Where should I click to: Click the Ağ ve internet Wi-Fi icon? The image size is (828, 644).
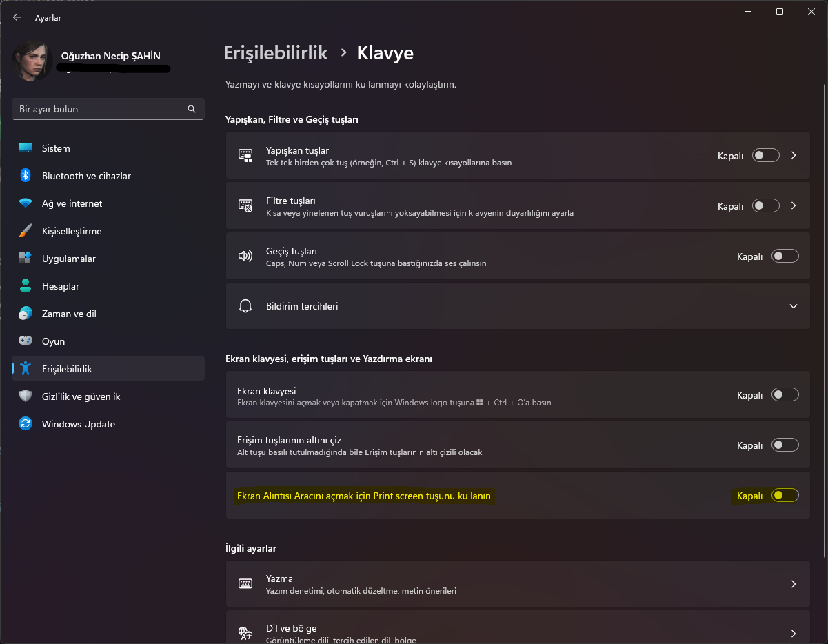pyautogui.click(x=26, y=203)
